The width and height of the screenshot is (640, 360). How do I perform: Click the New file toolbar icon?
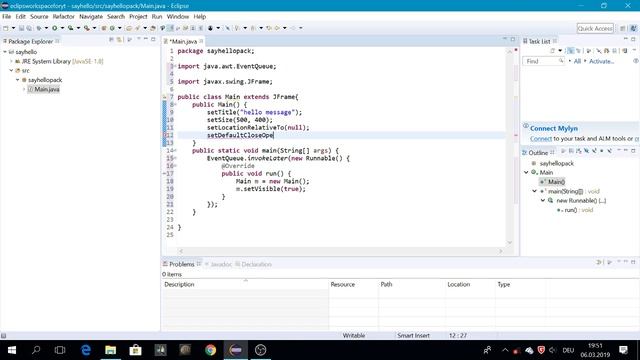pyautogui.click(x=6, y=28)
